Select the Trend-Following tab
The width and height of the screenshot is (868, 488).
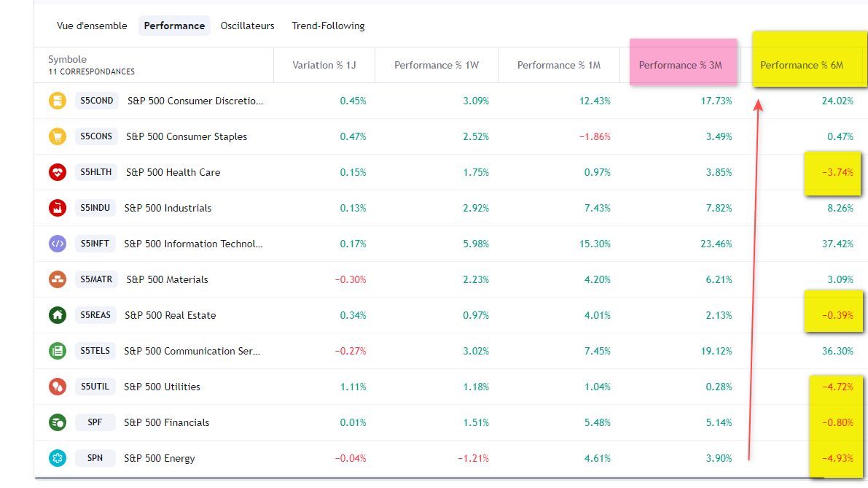click(328, 26)
